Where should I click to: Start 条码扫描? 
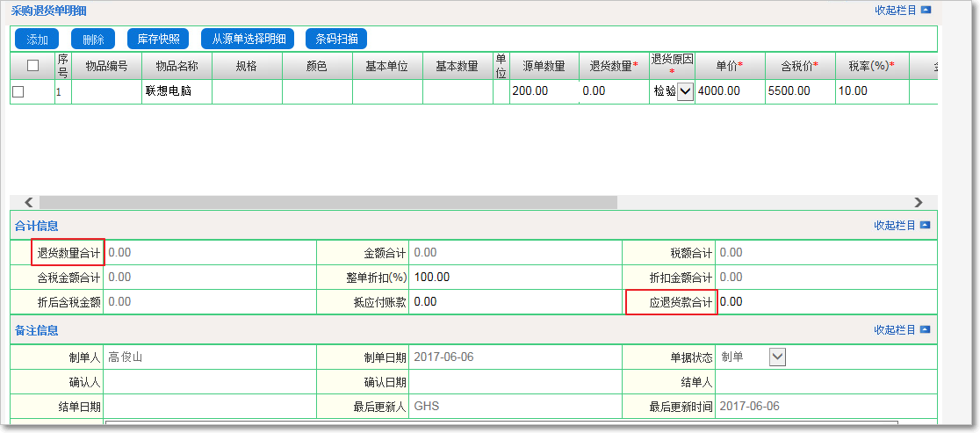click(336, 40)
